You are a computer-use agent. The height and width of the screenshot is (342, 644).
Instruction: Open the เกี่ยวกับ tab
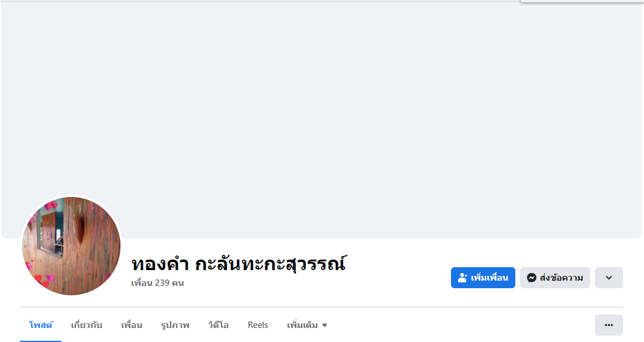pos(87,325)
